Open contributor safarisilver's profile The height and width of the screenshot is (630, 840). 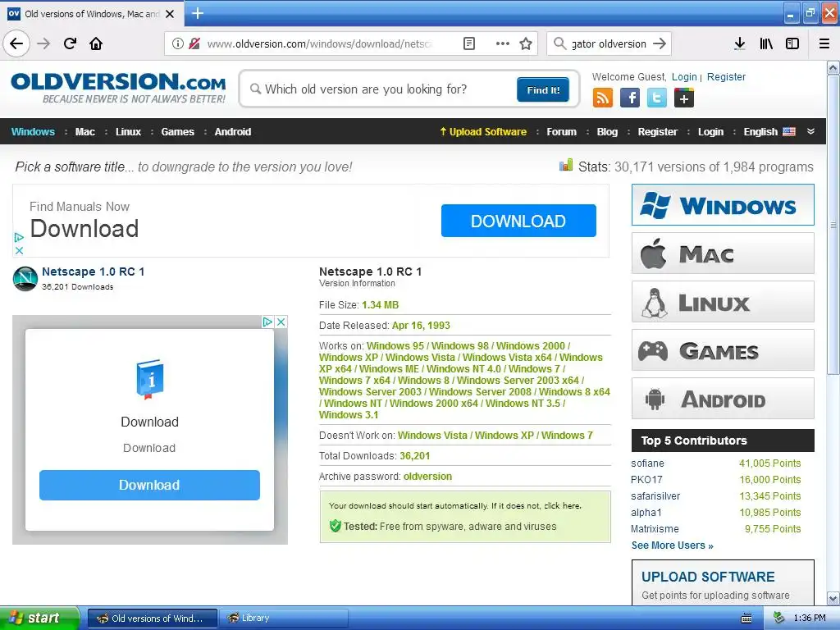pyautogui.click(x=655, y=496)
